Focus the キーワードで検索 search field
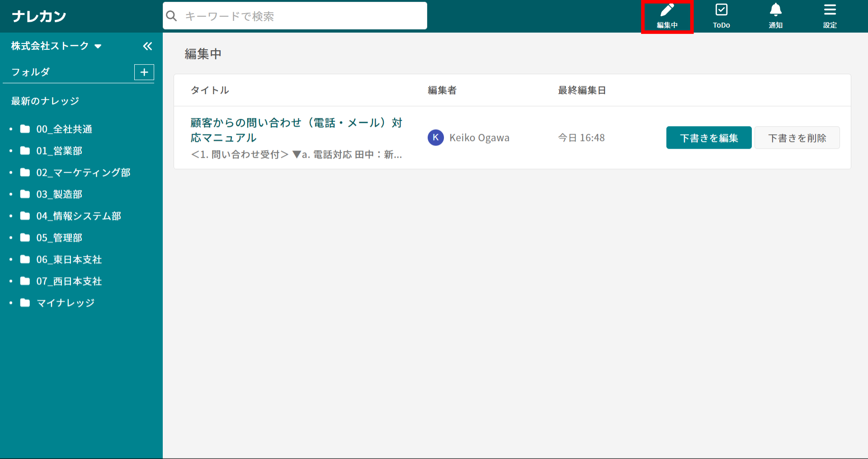 point(303,16)
